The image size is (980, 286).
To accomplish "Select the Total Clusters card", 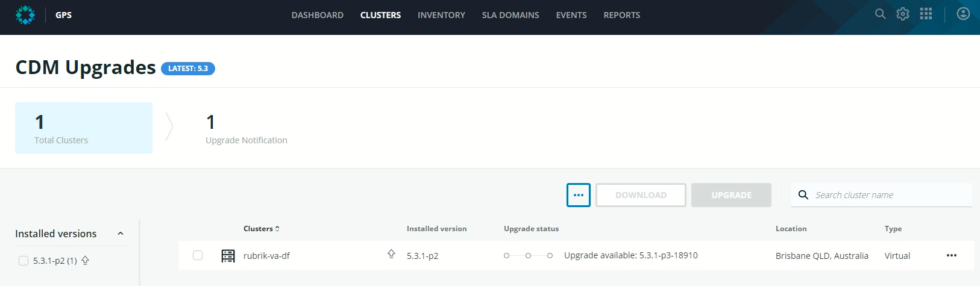I will click(84, 128).
